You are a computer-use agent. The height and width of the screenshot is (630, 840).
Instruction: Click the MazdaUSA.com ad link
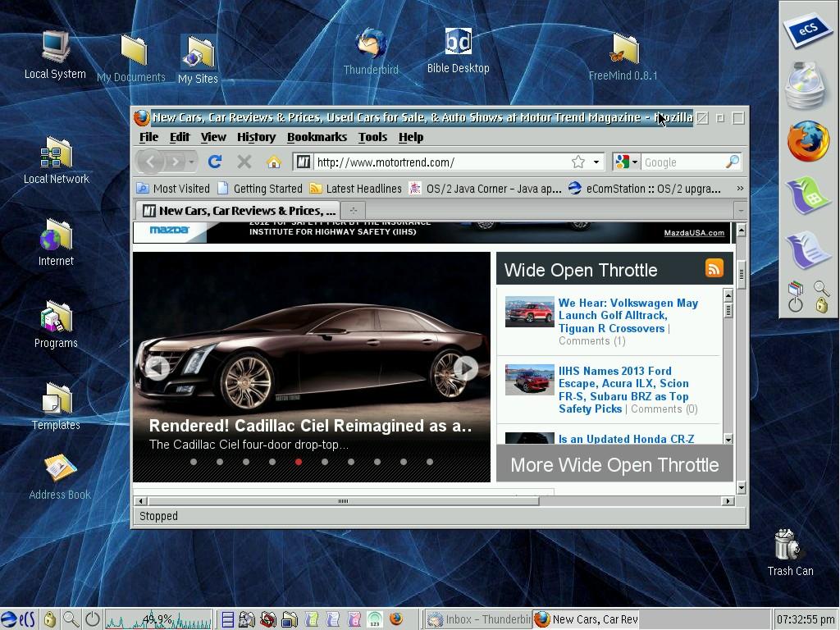point(694,232)
